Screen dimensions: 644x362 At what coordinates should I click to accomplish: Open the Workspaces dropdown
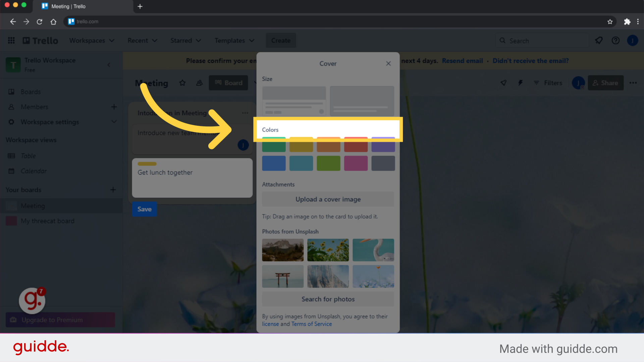pyautogui.click(x=92, y=40)
